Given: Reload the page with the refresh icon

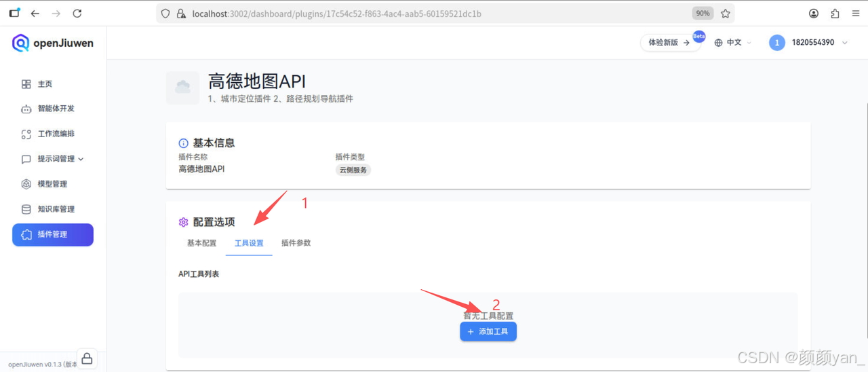Looking at the screenshot, I should coord(77,14).
